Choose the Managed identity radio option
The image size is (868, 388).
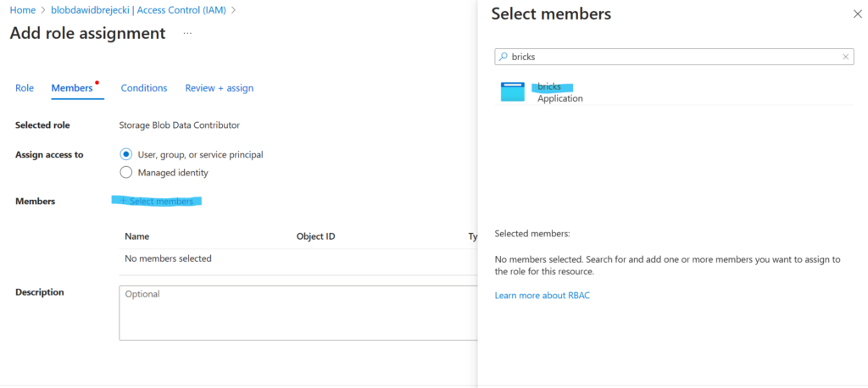126,172
